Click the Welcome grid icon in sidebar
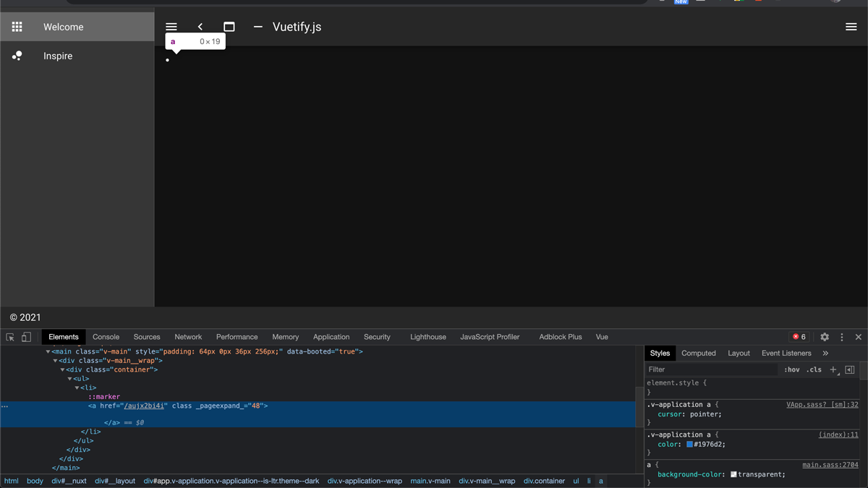This screenshot has height=488, width=868. click(16, 27)
